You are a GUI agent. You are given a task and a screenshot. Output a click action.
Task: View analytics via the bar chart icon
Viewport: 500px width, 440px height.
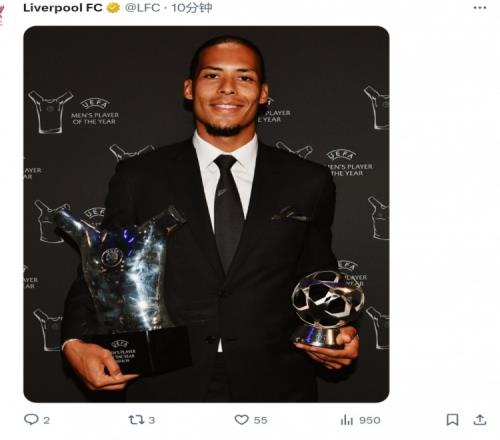pyautogui.click(x=346, y=420)
